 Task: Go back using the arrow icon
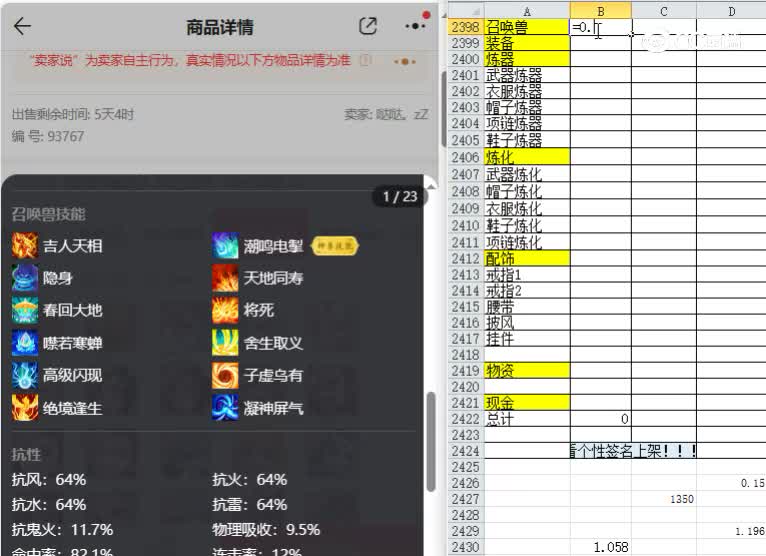(x=22, y=26)
